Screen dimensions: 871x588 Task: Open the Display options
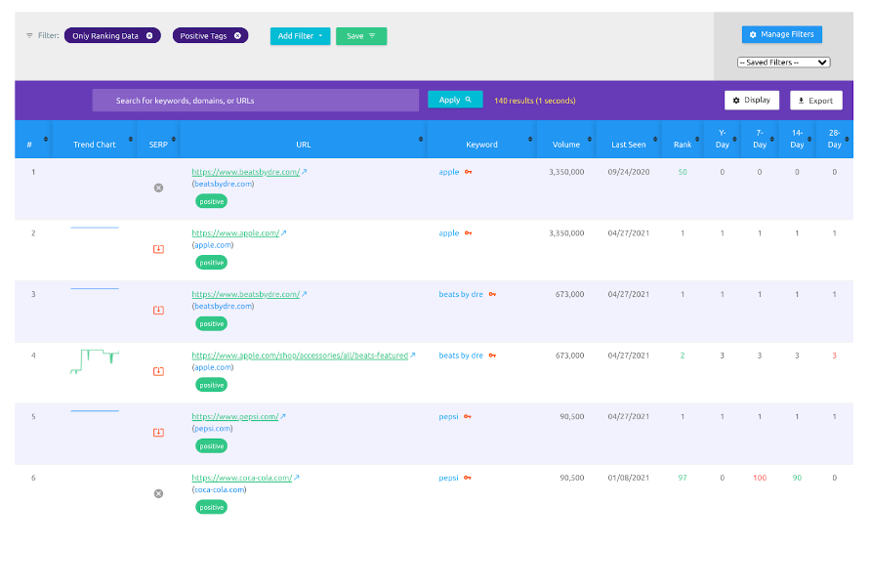pyautogui.click(x=752, y=100)
